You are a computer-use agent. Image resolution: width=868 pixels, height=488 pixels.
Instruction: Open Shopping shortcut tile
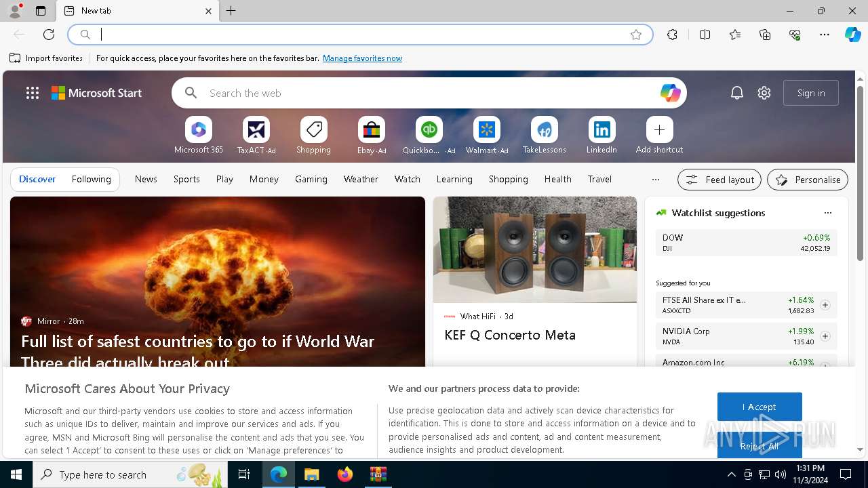point(313,135)
